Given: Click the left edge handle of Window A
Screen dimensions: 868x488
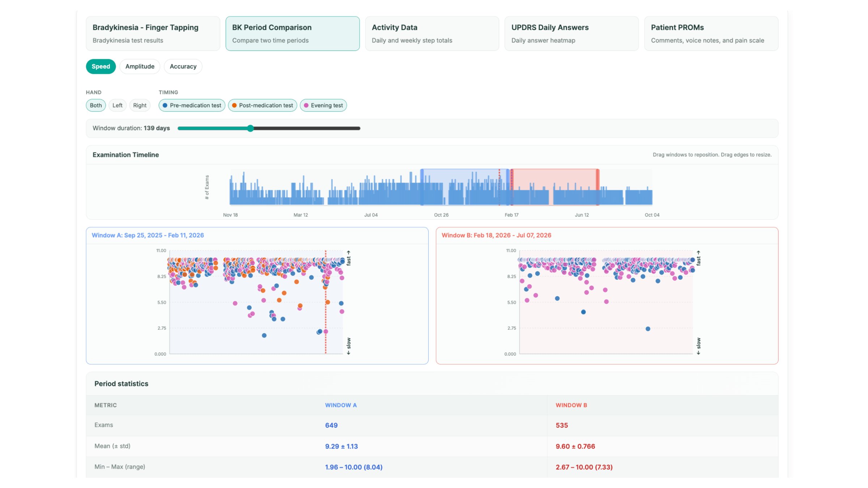Looking at the screenshot, I should 422,187.
